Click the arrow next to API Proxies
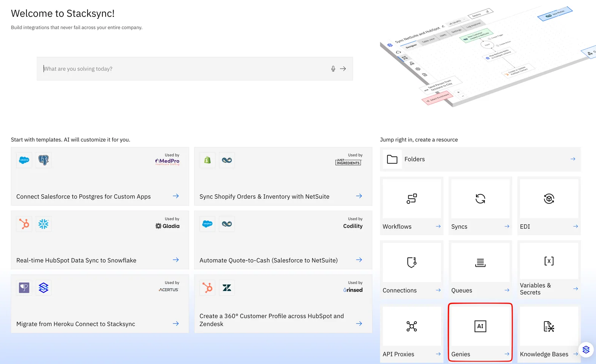The width and height of the screenshot is (596, 364). [438, 354]
